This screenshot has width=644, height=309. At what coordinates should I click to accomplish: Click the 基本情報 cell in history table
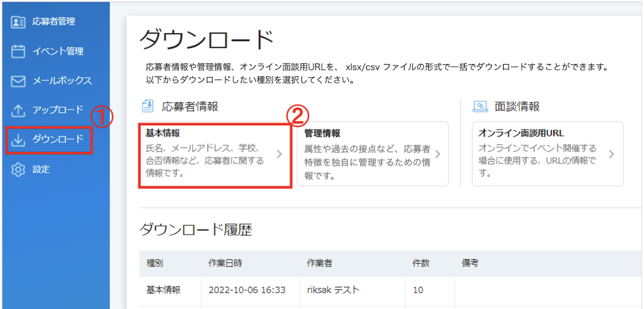tap(164, 290)
